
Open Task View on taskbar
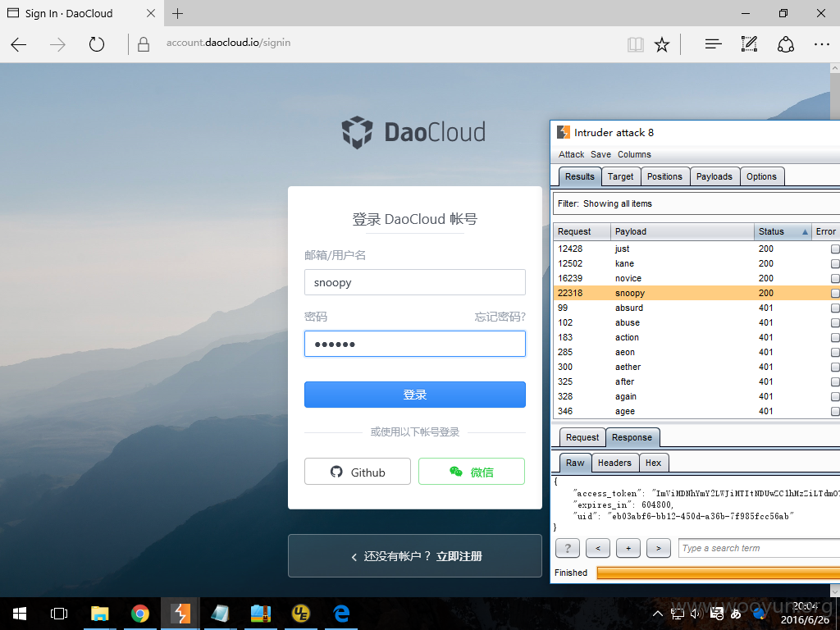(x=59, y=614)
